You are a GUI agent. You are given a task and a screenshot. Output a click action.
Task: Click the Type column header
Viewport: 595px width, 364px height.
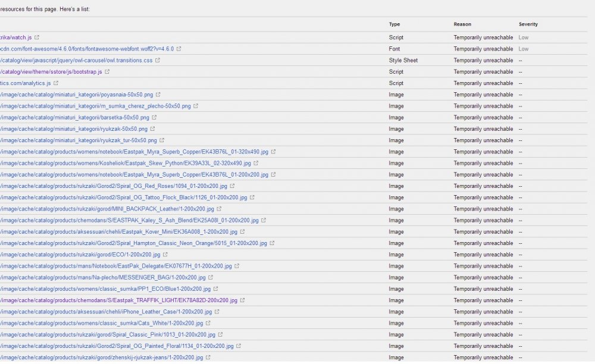(394, 24)
